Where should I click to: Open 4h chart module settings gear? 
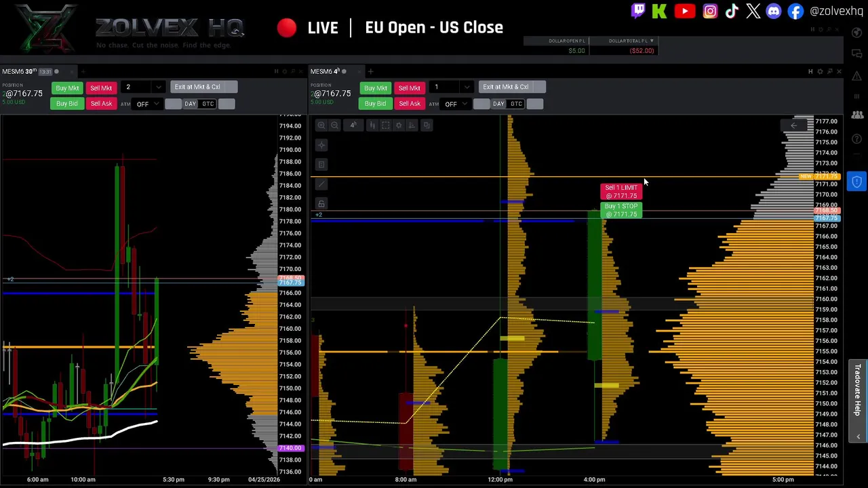tap(820, 71)
